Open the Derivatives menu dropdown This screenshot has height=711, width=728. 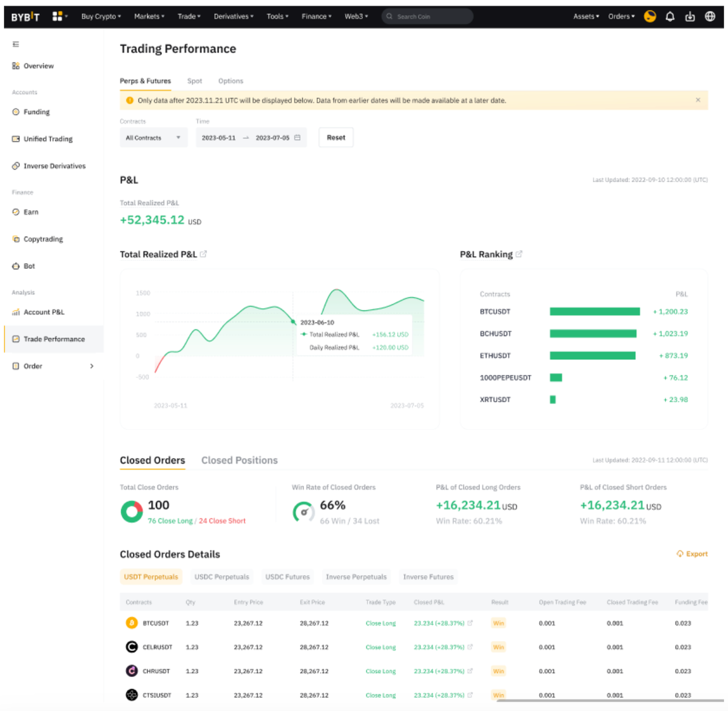[234, 16]
